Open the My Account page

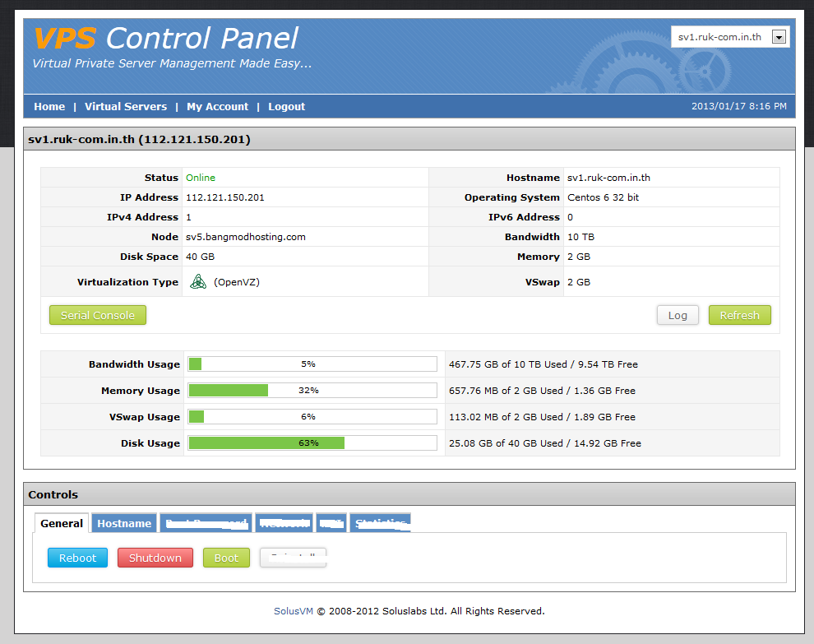pyautogui.click(x=218, y=106)
